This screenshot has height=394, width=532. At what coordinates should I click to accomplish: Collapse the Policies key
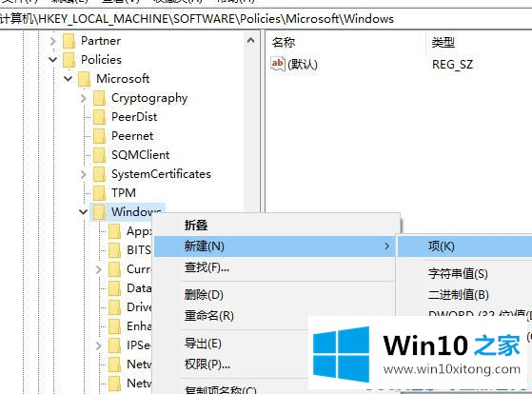click(x=53, y=60)
